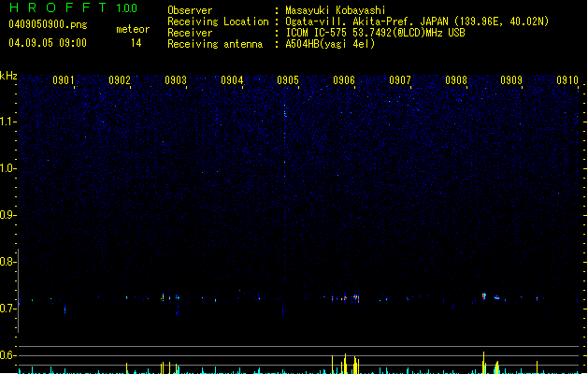This screenshot has width=588, height=374.
Task: Click the 1.0 kHz axis label
Action: 7,168
